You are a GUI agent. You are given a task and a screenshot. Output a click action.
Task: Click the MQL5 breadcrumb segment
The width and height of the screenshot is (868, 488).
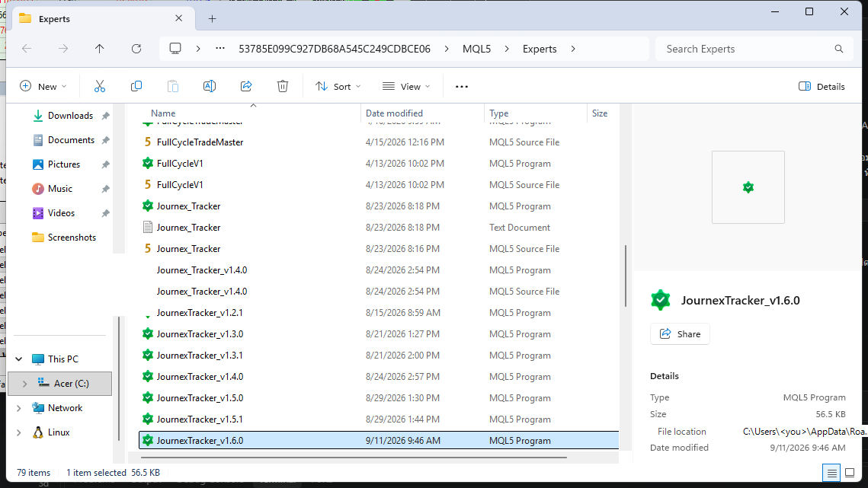[x=476, y=49]
